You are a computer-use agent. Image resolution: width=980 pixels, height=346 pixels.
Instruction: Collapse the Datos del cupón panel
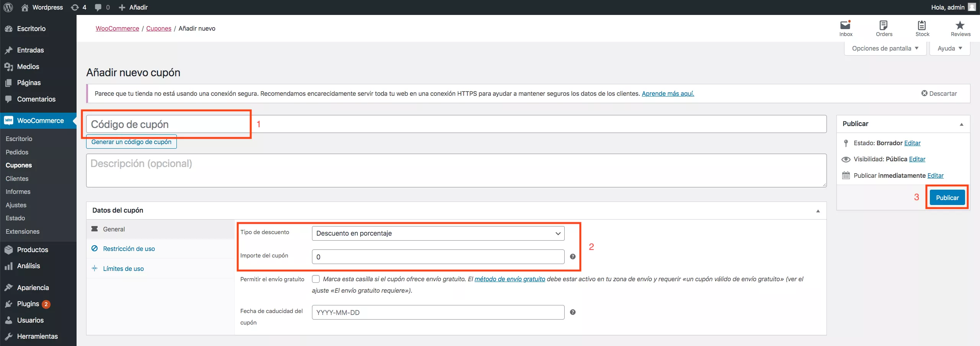point(818,211)
